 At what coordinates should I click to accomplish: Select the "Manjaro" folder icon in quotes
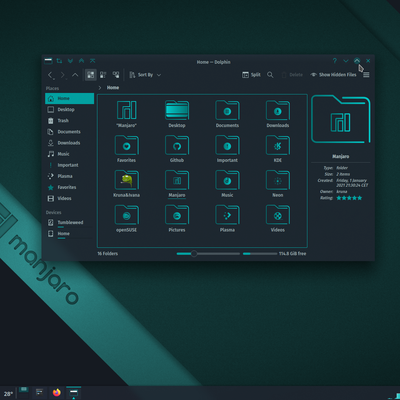coord(126,110)
